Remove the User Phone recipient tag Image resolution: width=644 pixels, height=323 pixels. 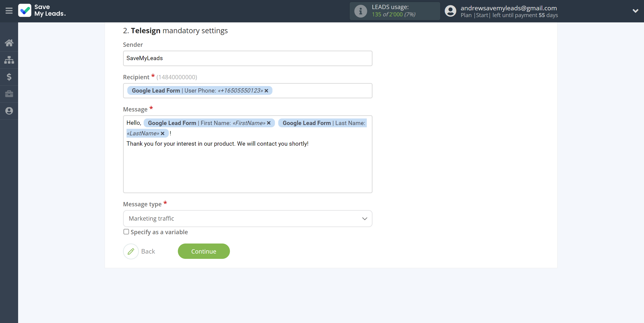pyautogui.click(x=266, y=91)
